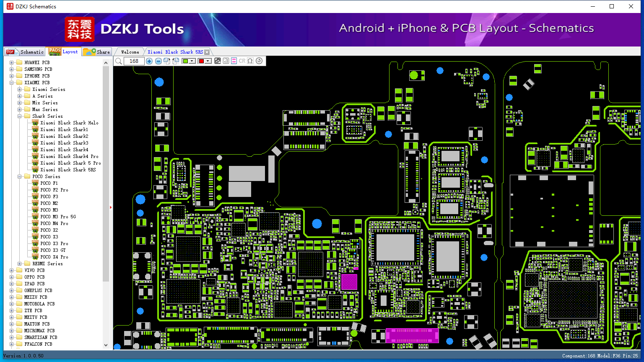Select Xiaomi Black Shark 5RS in tree
The width and height of the screenshot is (644, 362).
68,170
